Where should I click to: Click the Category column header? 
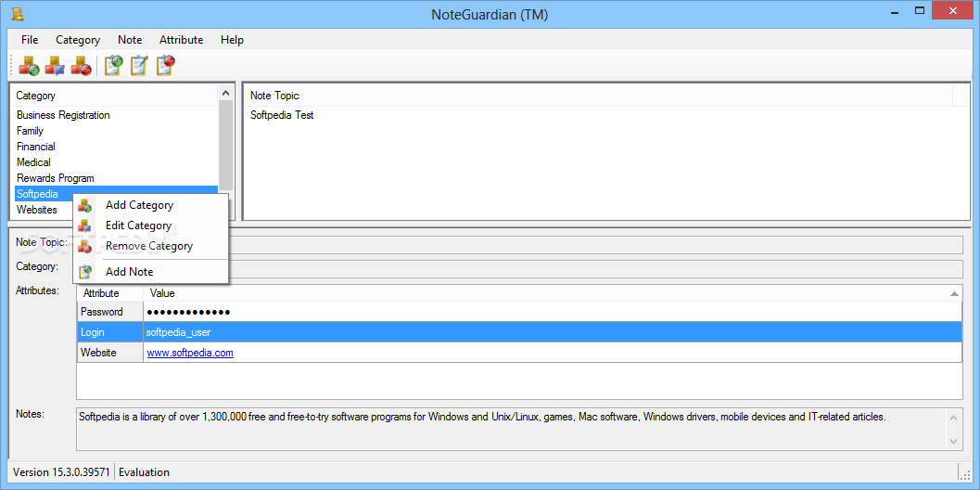point(116,96)
